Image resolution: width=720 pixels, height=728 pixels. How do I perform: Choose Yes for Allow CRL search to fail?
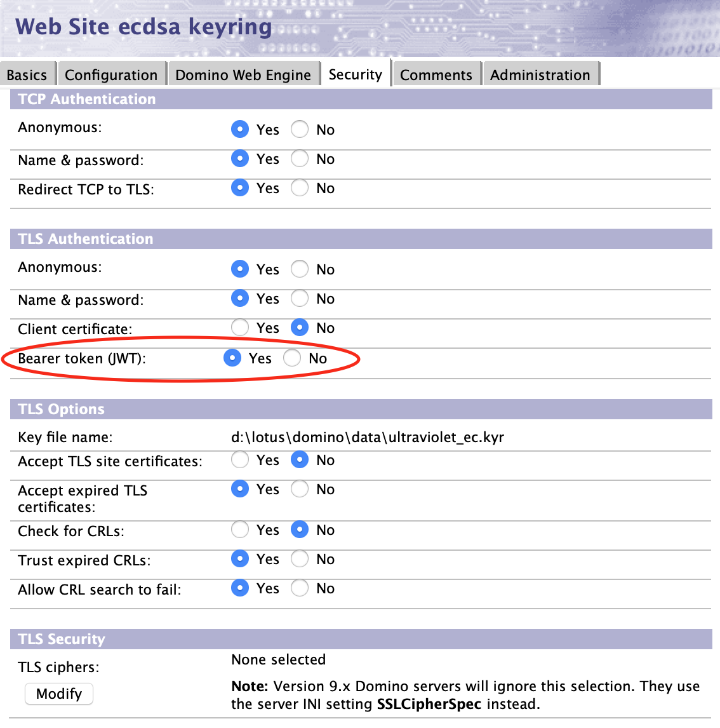pos(240,588)
